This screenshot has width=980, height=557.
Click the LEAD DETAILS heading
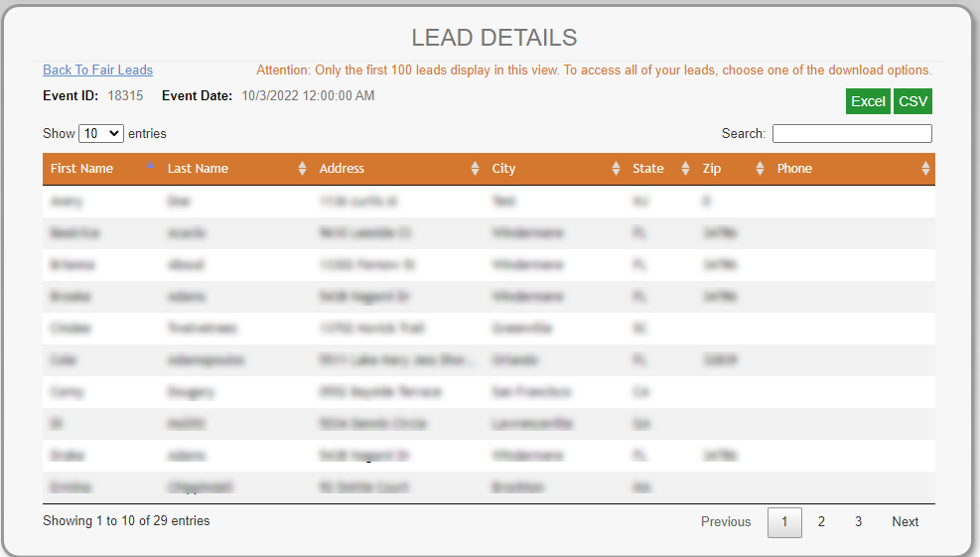pyautogui.click(x=493, y=38)
